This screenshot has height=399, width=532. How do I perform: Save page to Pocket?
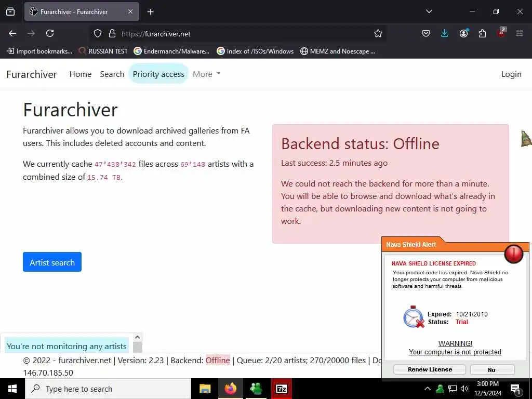426,33
